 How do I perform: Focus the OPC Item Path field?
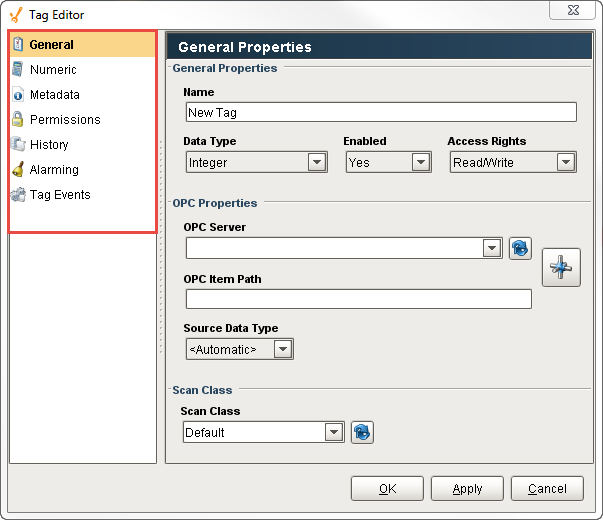click(x=358, y=299)
